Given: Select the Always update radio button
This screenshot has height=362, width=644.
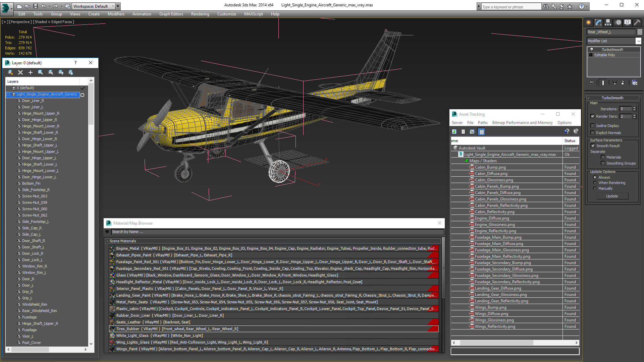Looking at the screenshot, I should [x=595, y=177].
